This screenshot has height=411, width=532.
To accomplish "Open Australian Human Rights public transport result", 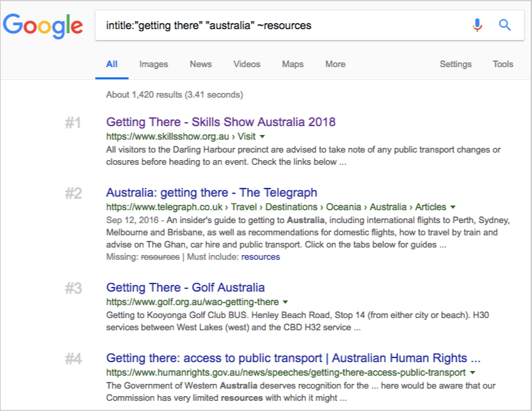I will (x=293, y=358).
